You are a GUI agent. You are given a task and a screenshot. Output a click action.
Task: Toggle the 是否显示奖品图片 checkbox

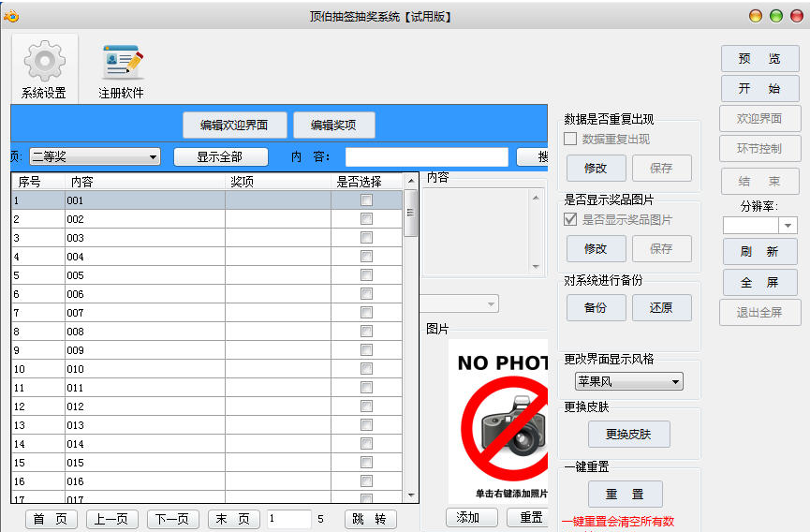570,219
